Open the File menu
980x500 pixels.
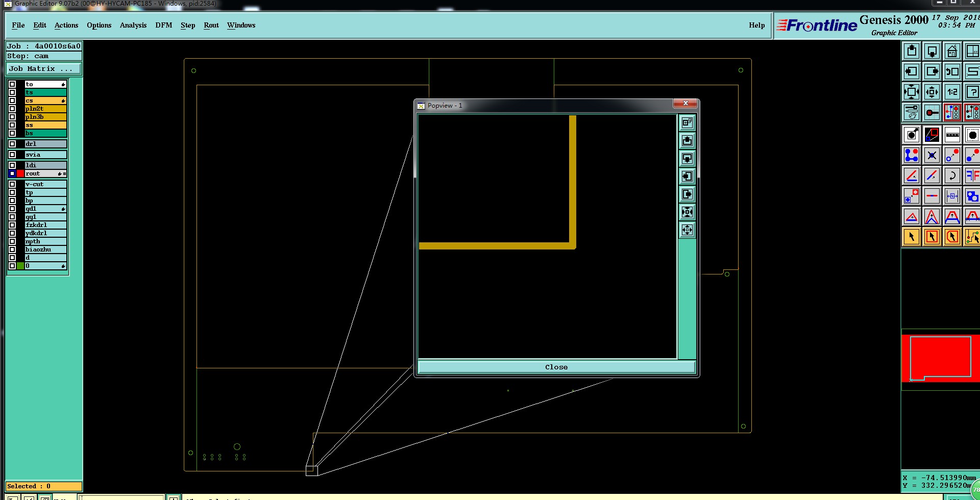[x=18, y=25]
